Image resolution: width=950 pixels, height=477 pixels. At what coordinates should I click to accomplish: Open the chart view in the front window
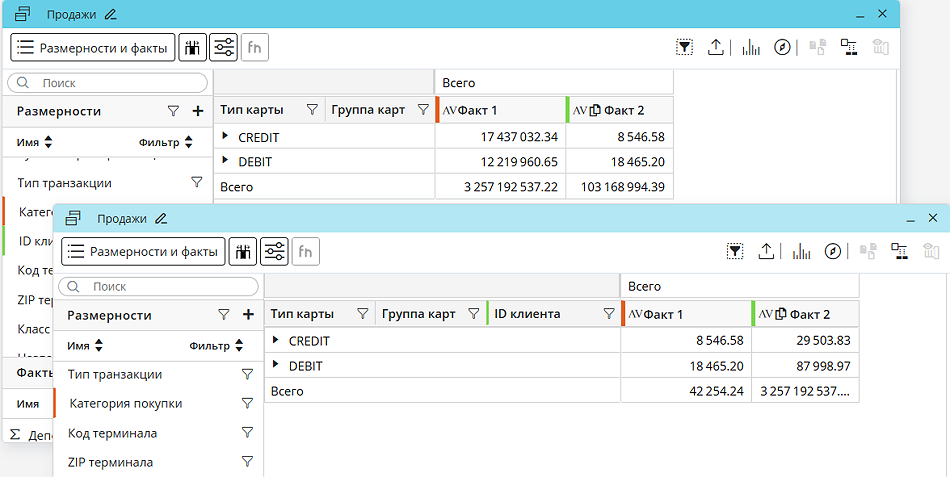pyautogui.click(x=801, y=252)
